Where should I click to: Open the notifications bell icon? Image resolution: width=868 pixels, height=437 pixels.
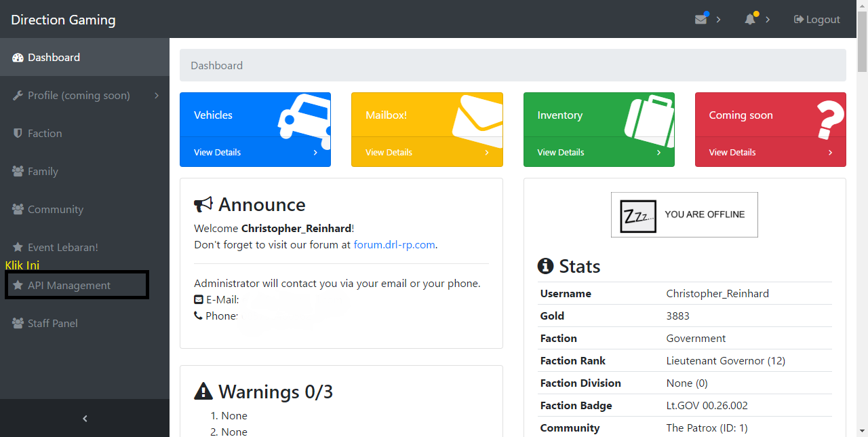coord(750,20)
